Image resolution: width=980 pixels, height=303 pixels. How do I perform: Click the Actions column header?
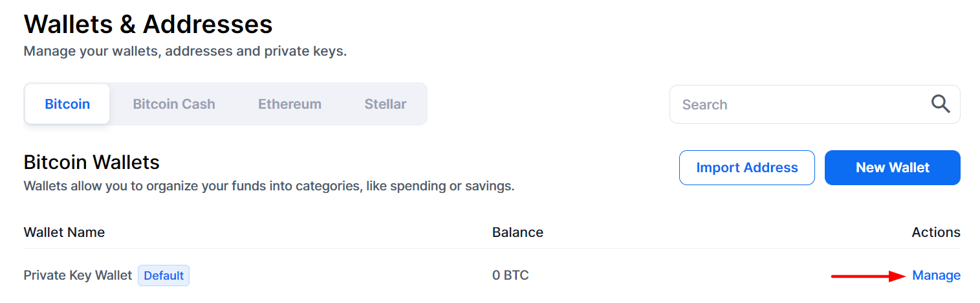936,232
